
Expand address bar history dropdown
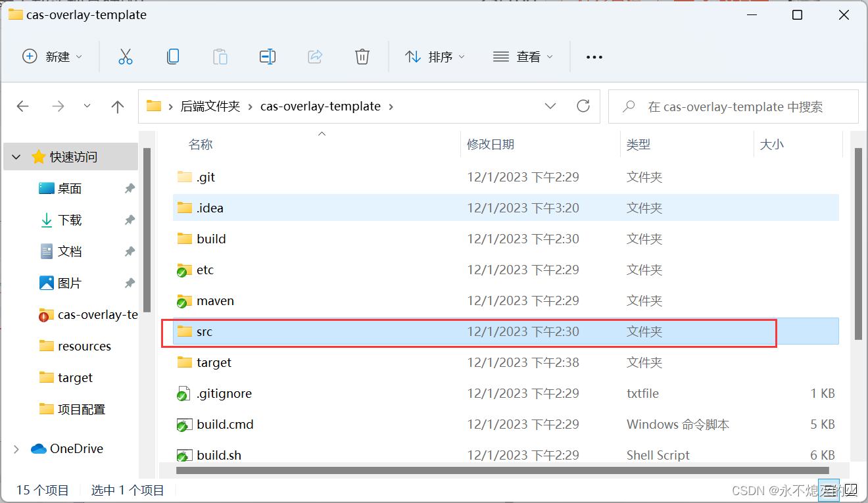(x=550, y=106)
